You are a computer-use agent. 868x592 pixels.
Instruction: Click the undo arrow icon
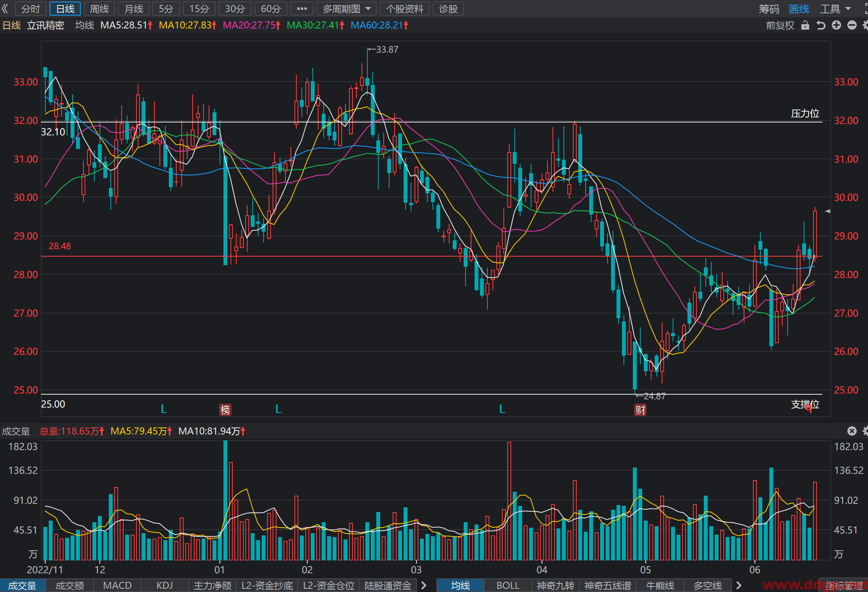[821, 25]
